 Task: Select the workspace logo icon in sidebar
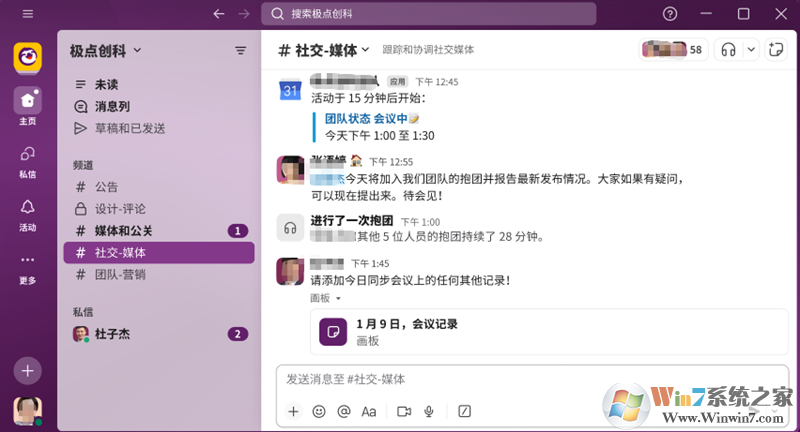coord(28,57)
